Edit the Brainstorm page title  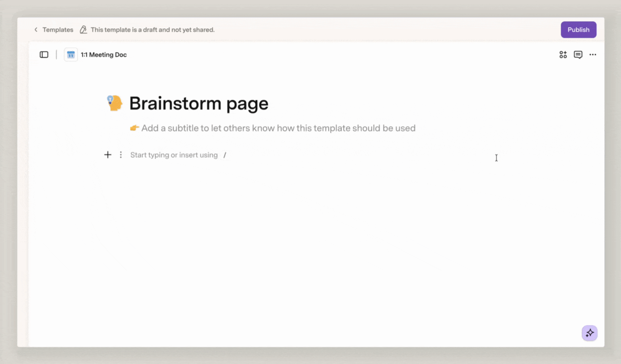coord(199,103)
